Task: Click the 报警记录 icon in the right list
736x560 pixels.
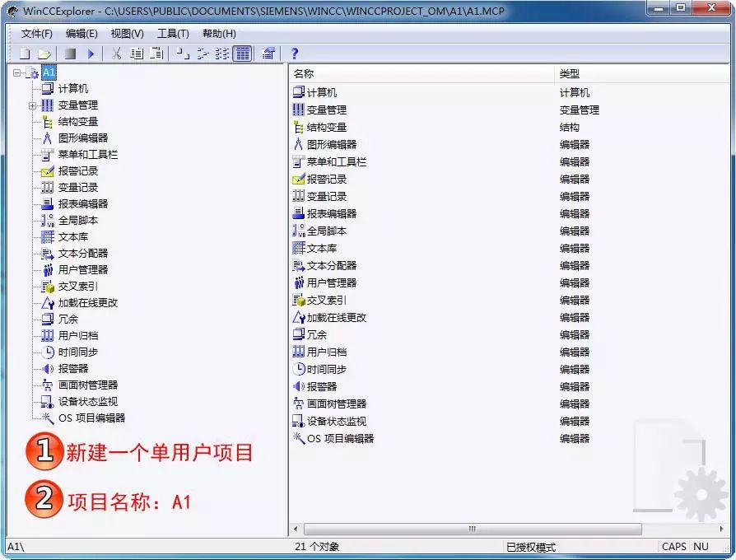Action: 299,179
